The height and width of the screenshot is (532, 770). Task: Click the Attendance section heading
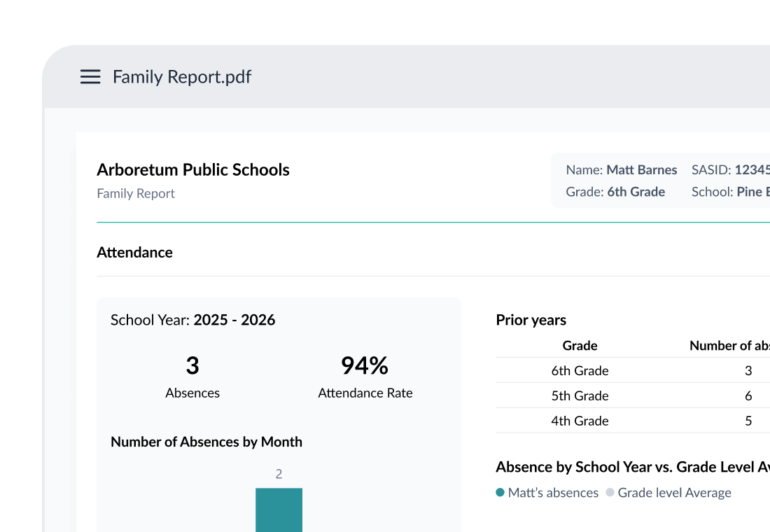click(134, 253)
